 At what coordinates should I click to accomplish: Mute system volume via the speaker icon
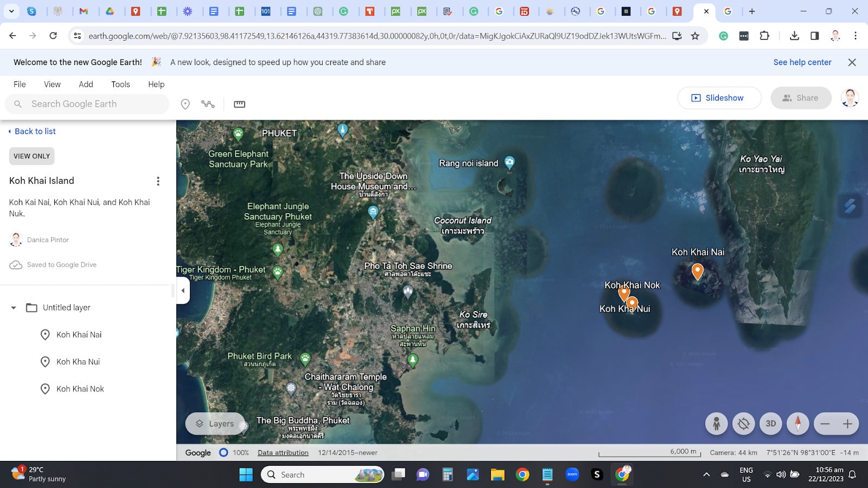(781, 474)
